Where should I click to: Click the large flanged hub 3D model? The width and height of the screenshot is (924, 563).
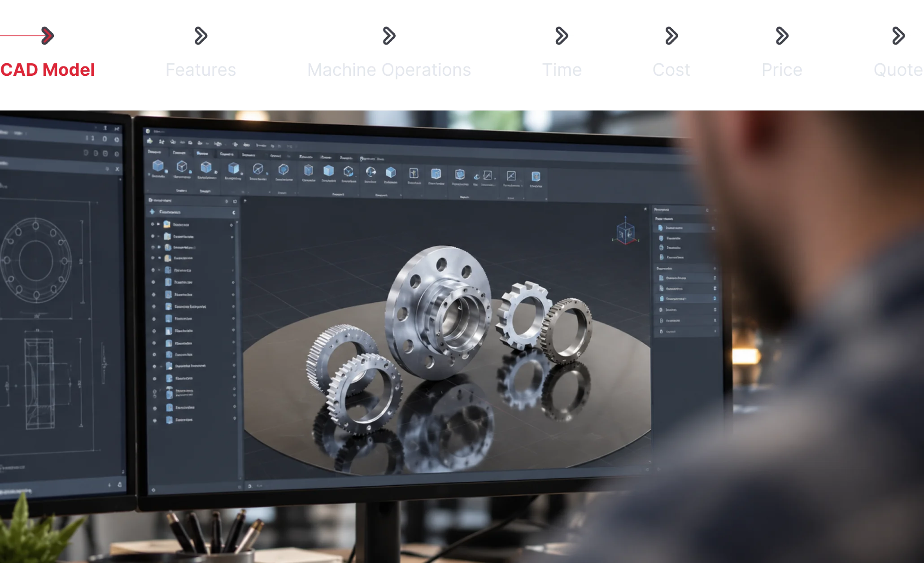440,312
